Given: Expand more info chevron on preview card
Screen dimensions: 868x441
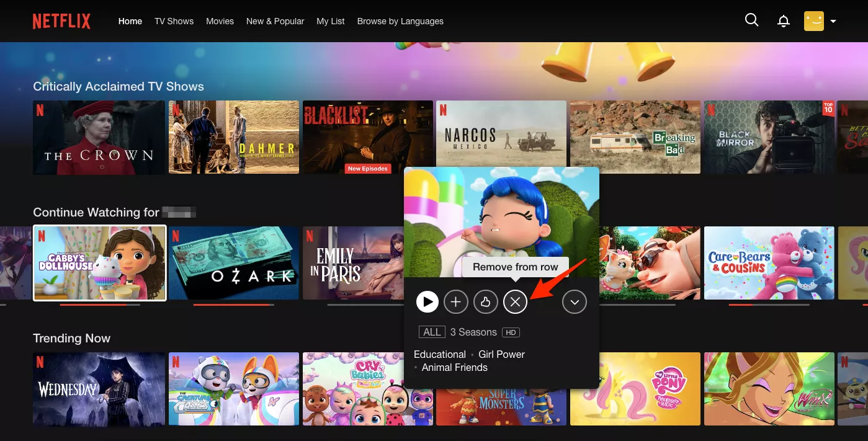Looking at the screenshot, I should 575,302.
